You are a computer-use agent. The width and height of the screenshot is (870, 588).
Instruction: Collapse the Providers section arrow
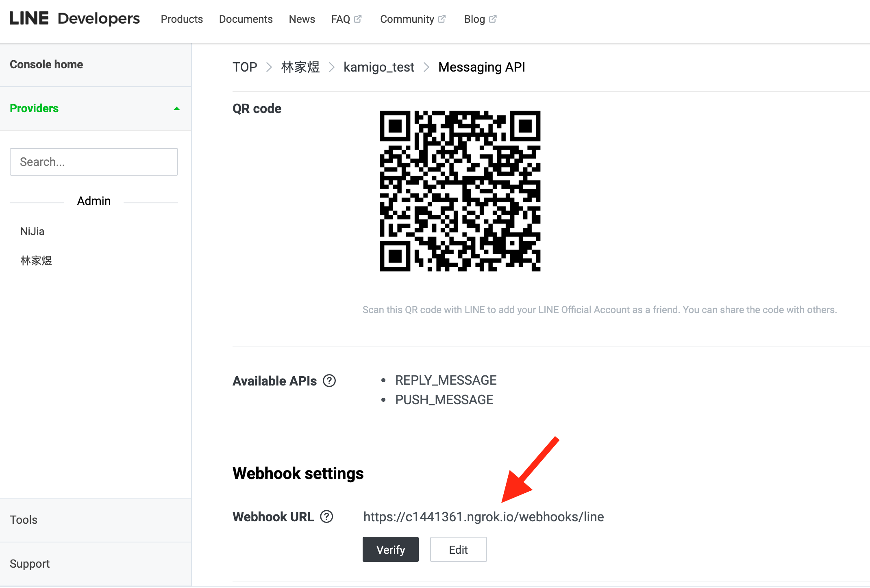pos(176,109)
